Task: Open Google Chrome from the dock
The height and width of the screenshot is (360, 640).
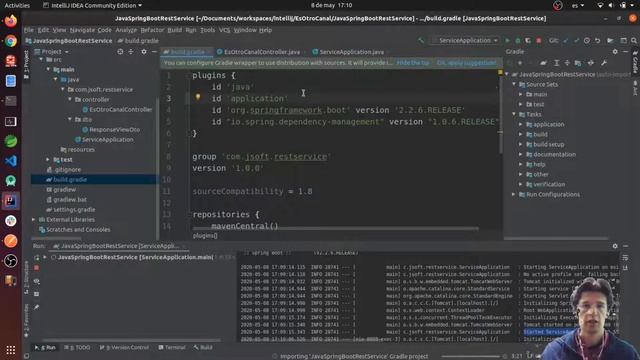Action: coord(11,41)
